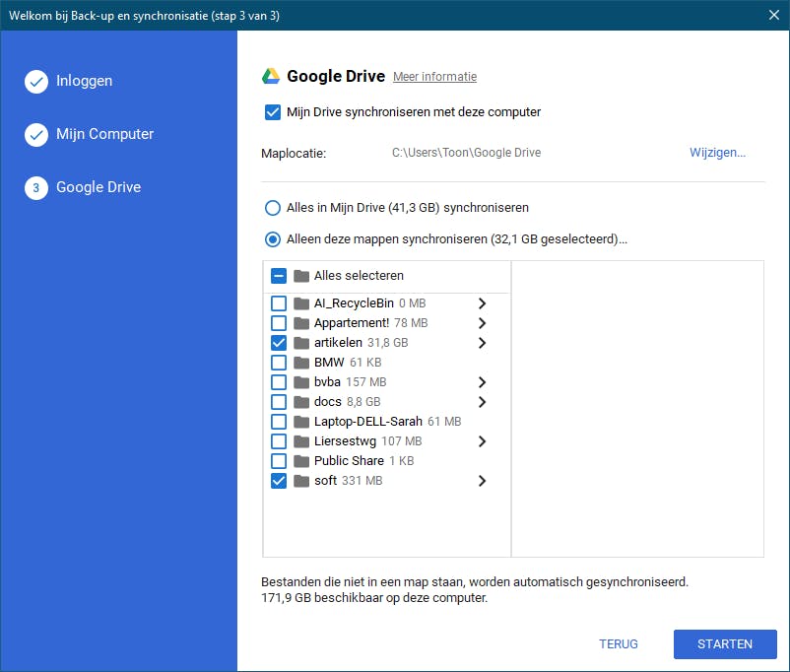Click Wijzigen to change folder location

pyautogui.click(x=717, y=153)
